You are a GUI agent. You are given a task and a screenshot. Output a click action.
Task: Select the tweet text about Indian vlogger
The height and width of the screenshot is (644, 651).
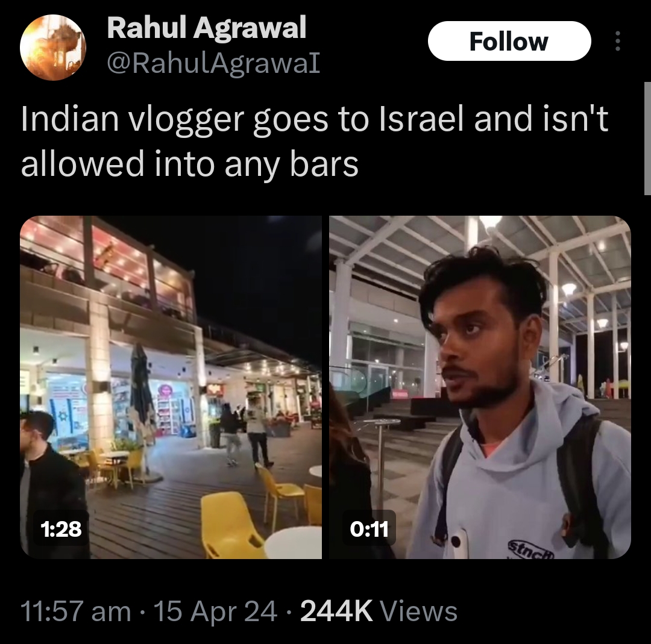[314, 142]
